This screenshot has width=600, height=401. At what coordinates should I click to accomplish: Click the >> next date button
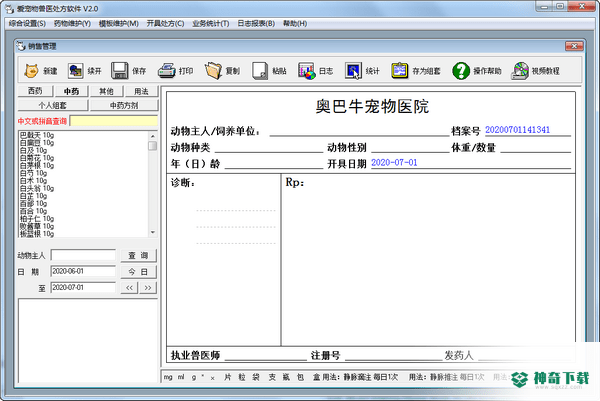tap(148, 288)
